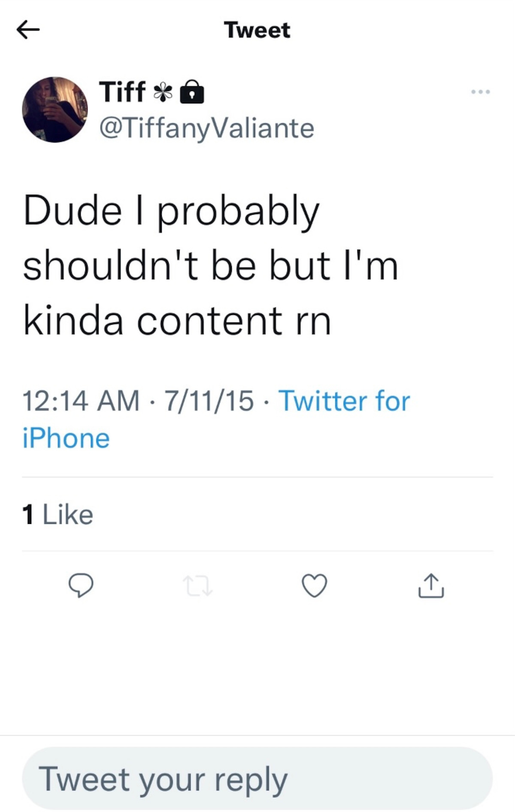Click the 12:14 AM timestamp
The height and width of the screenshot is (812, 515).
(x=81, y=401)
